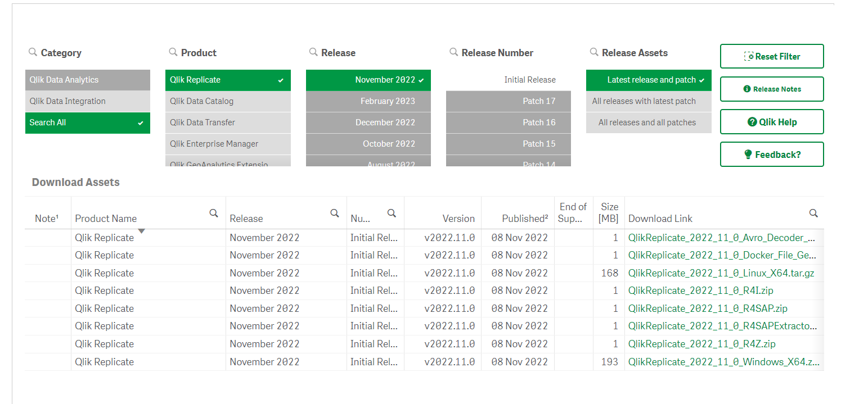This screenshot has height=404, width=868.
Task: Open search in the Download Link column
Action: 813,214
